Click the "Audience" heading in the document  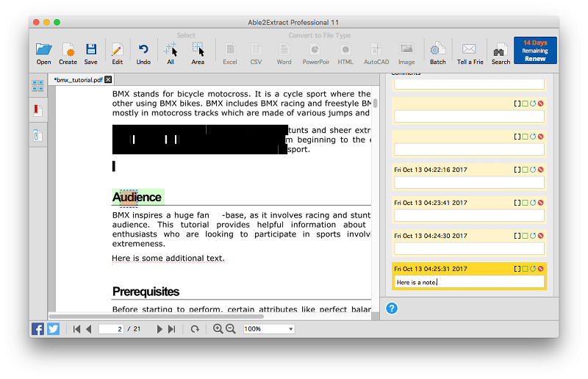tap(137, 197)
